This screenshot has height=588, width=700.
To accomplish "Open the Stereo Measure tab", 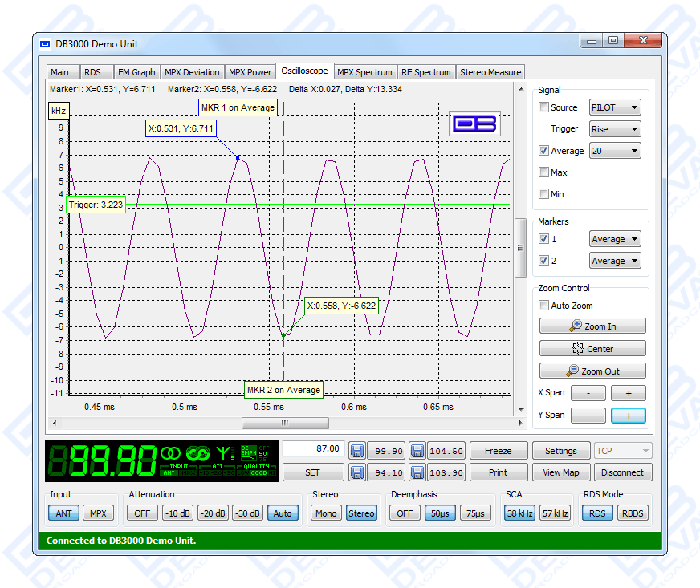I will 490,72.
